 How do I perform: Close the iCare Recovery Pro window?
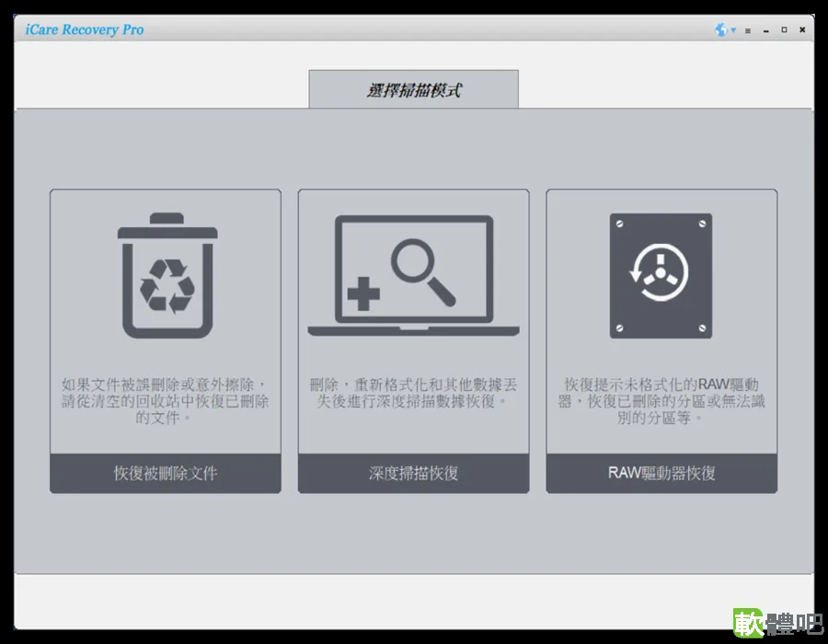tap(802, 30)
